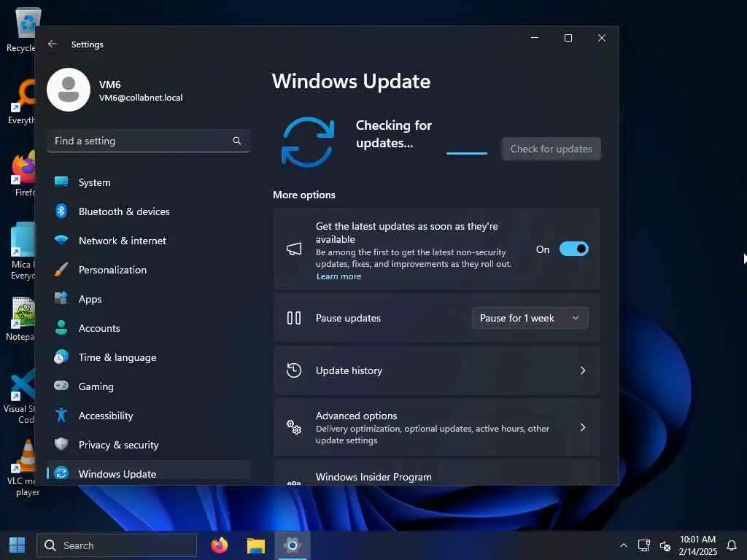Viewport: 747px width, 560px height.
Task: Click the 10:01 AM clock and date
Action: [697, 545]
